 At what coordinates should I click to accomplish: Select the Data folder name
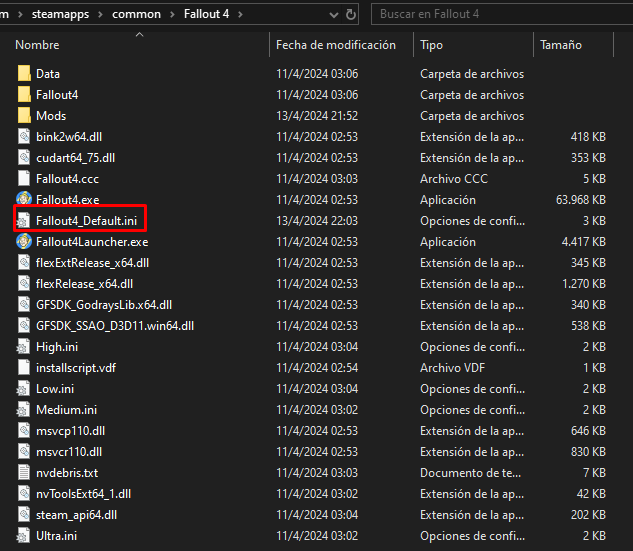48,74
